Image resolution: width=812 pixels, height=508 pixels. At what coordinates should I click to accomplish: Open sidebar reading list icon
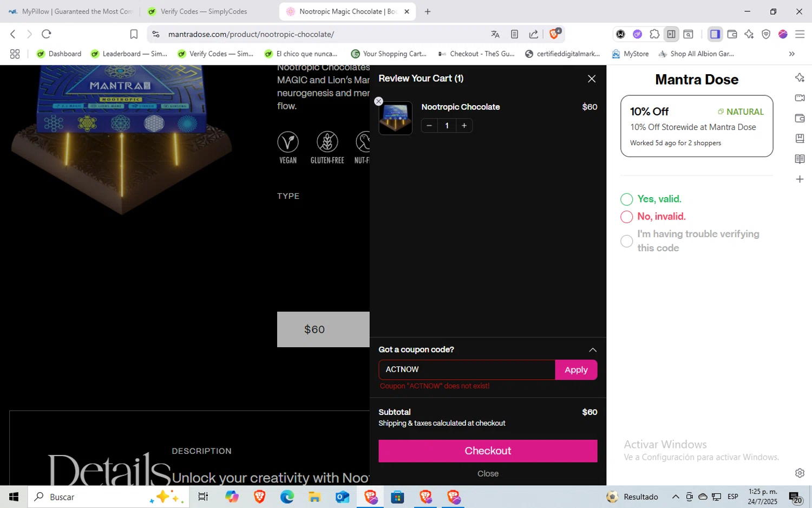(800, 159)
